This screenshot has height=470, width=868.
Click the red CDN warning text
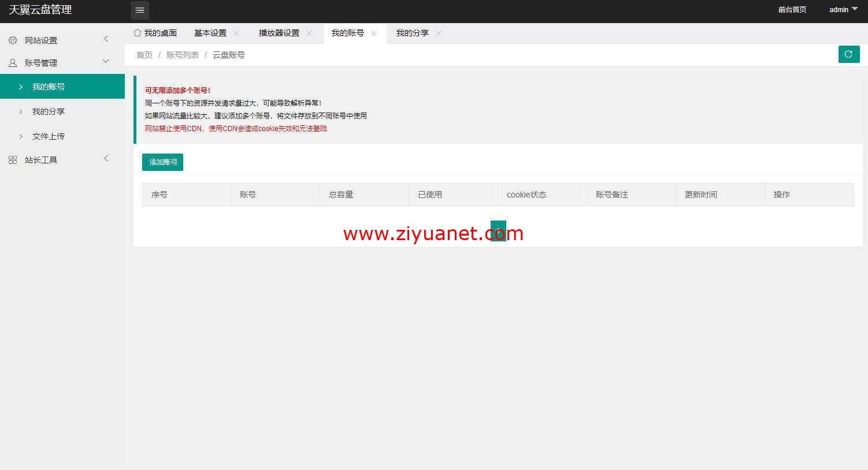pos(236,128)
